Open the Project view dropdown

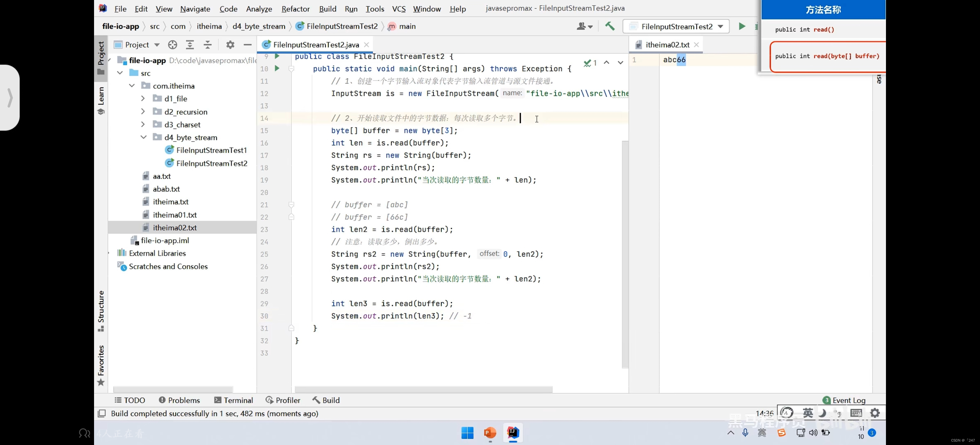coord(137,45)
